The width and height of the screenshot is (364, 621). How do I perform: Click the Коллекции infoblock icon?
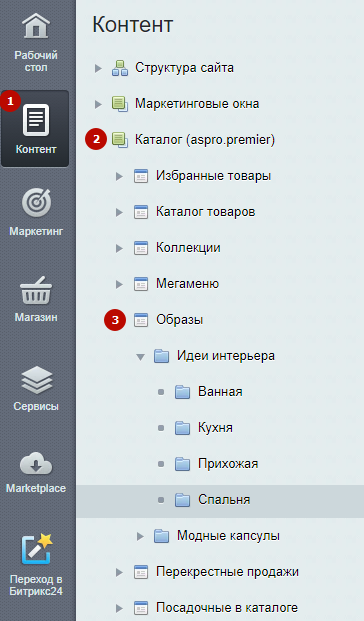[x=141, y=248]
